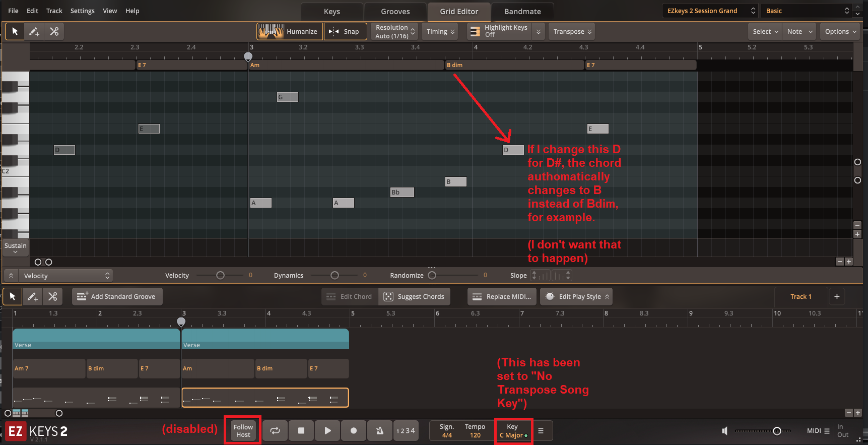Viewport: 868px width, 445px height.
Task: Open the EZkeys 2 Session Grand instrument selector
Action: coord(711,11)
